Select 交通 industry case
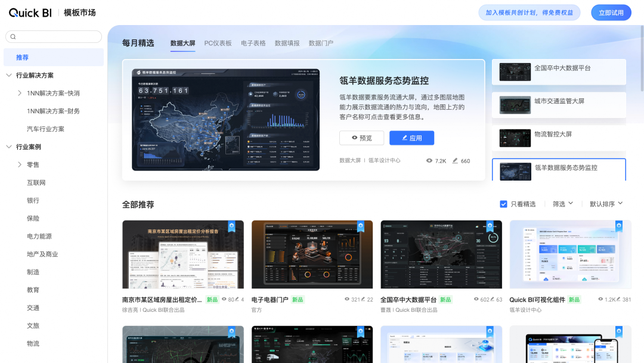The height and width of the screenshot is (363, 644). [x=33, y=308]
